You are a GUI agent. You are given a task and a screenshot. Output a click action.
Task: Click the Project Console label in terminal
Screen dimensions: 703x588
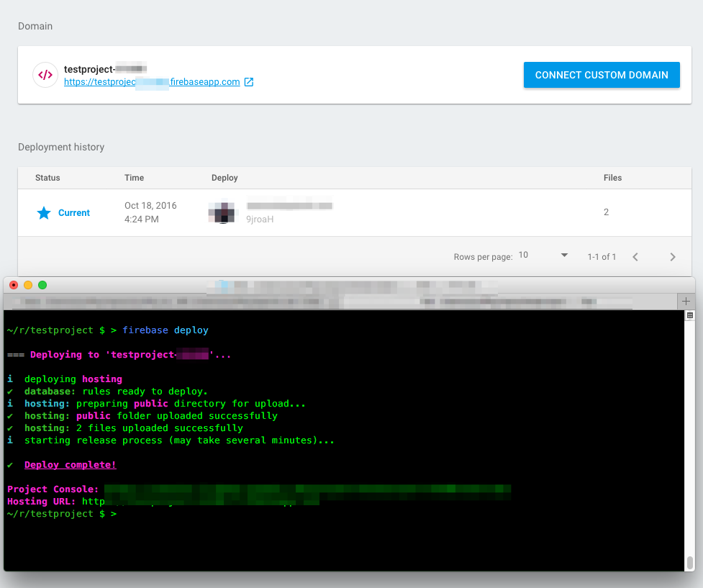pos(53,489)
